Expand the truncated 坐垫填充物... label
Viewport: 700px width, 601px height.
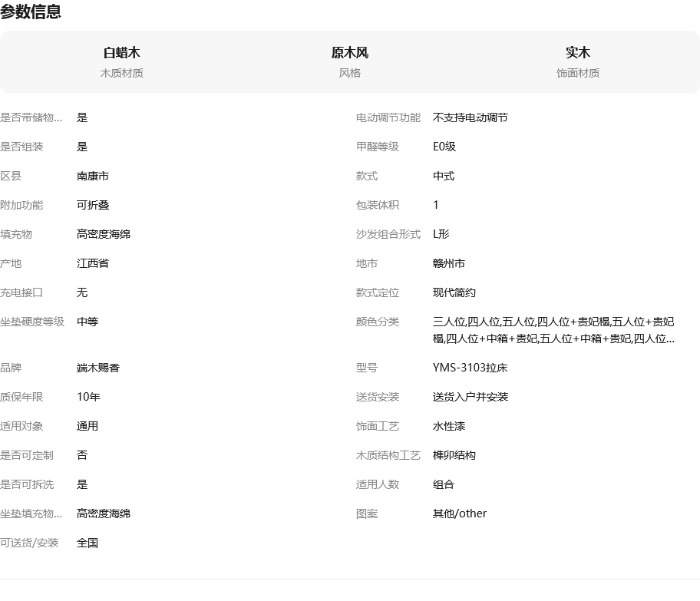pos(31,513)
